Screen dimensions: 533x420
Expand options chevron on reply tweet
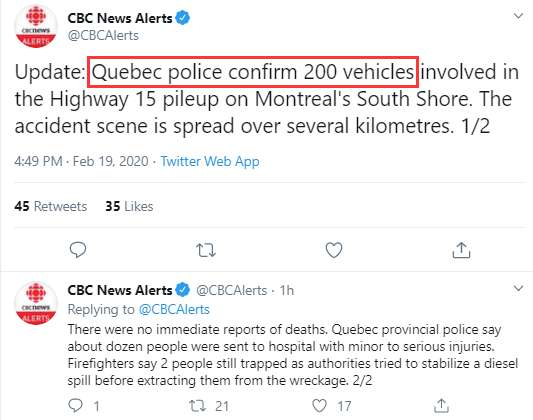tap(518, 288)
